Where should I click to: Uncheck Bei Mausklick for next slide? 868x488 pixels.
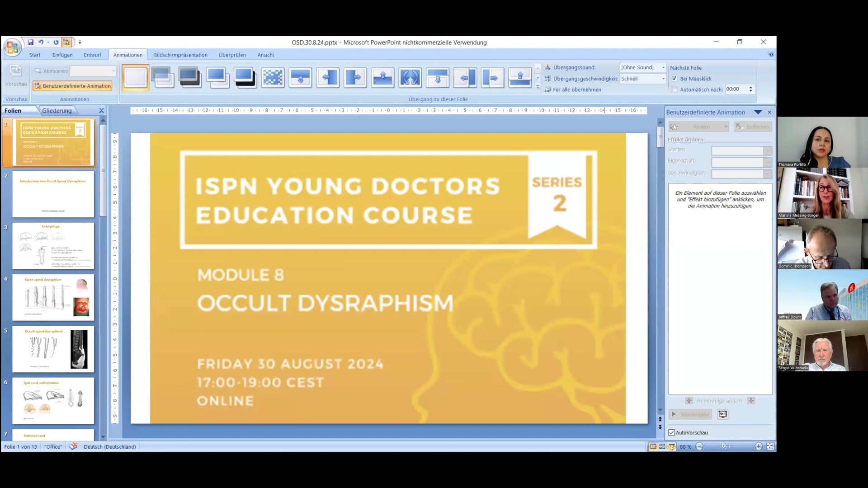674,78
